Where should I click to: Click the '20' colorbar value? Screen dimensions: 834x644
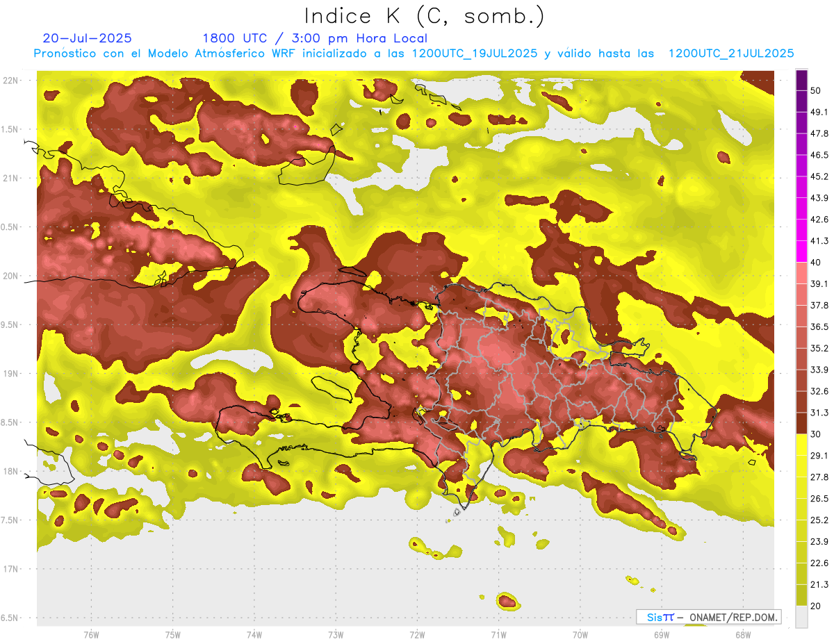coord(816,606)
